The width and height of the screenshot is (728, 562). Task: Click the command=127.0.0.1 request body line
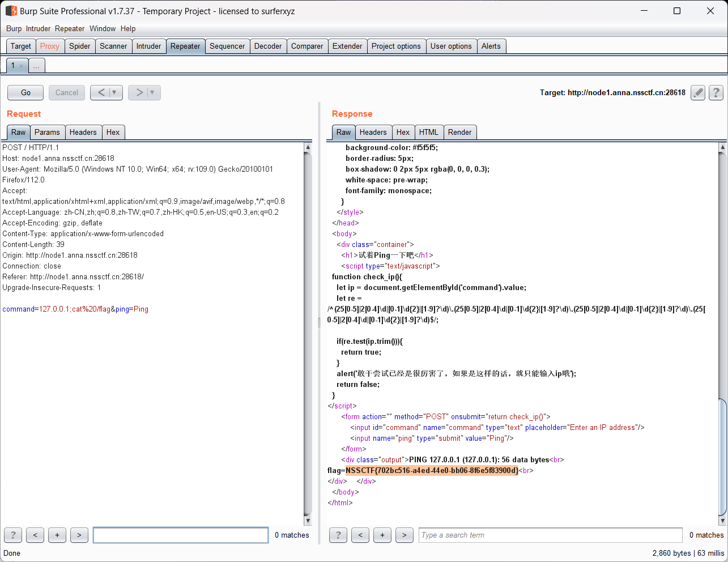pos(75,309)
